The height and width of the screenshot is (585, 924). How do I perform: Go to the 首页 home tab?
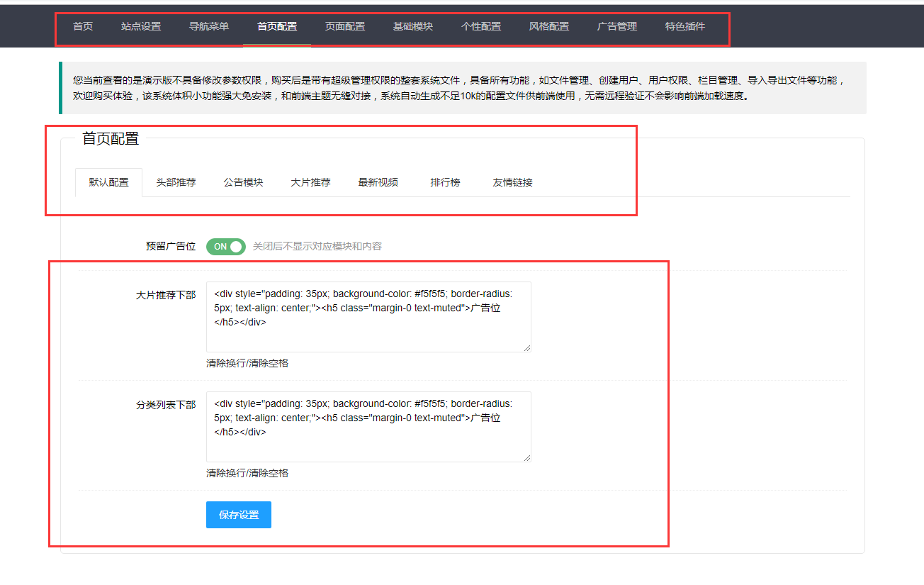[82, 26]
